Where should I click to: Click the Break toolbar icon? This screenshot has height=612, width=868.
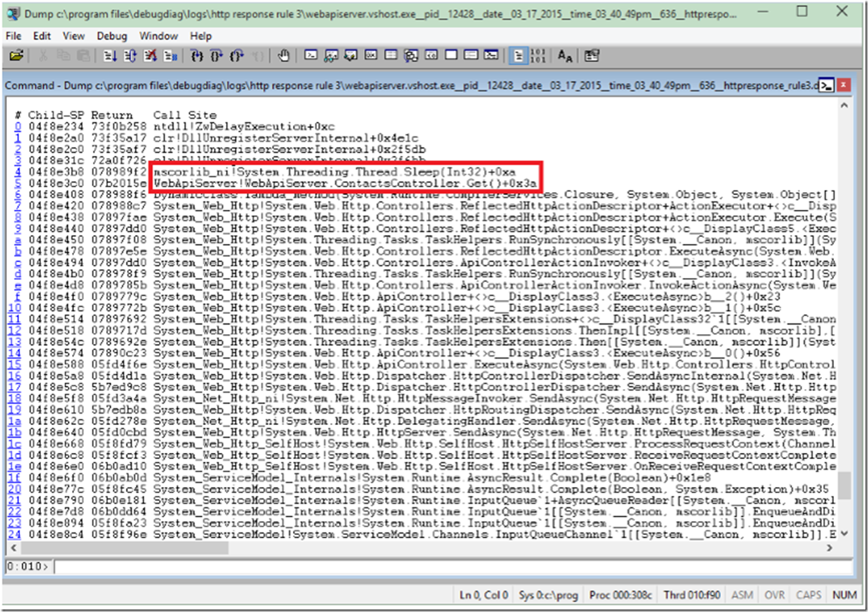(170, 56)
